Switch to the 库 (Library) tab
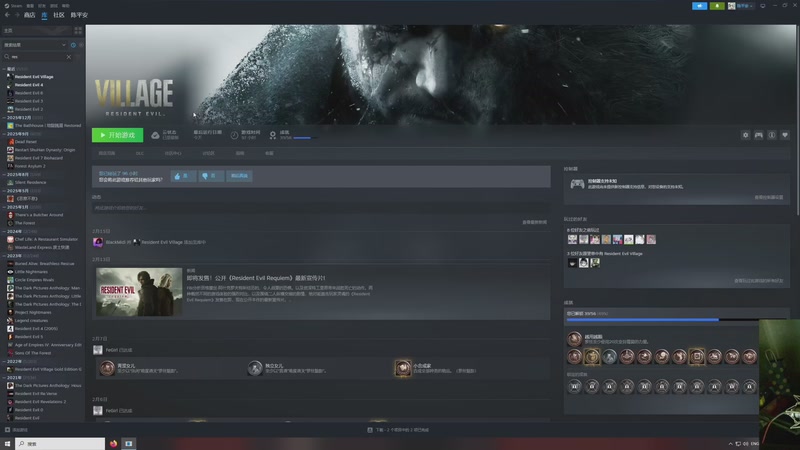 (44, 15)
